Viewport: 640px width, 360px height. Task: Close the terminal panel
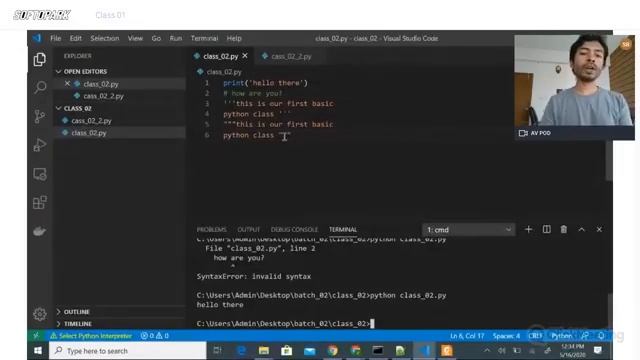[x=599, y=229]
